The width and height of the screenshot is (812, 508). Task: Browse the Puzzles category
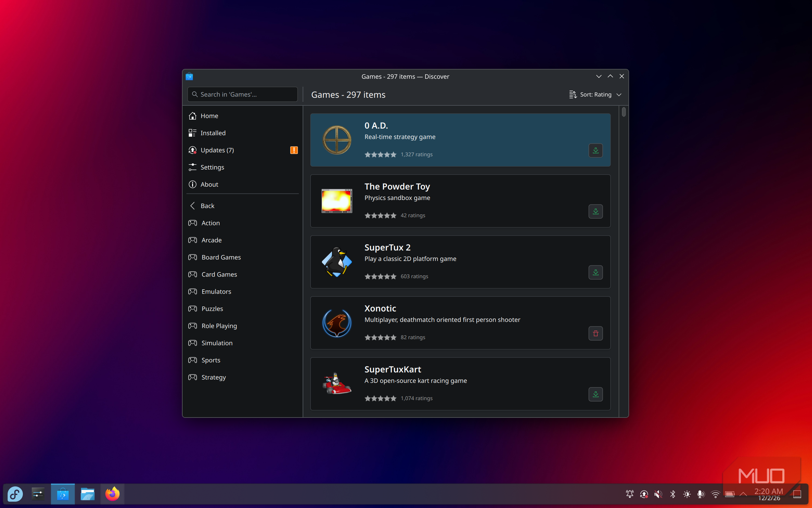point(243,308)
